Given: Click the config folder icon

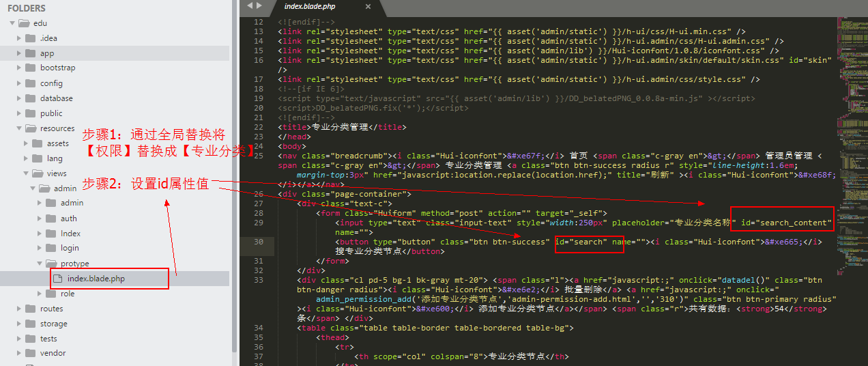Looking at the screenshot, I should 29,83.
